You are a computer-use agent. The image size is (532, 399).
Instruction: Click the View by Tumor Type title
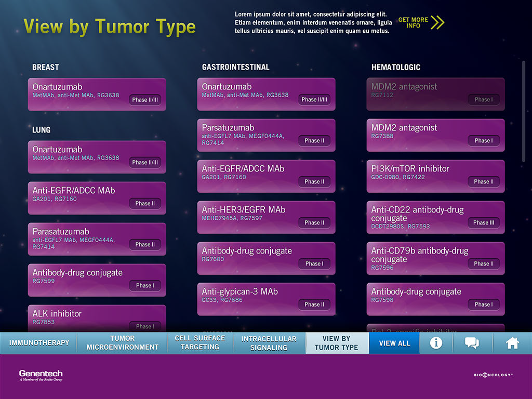[x=110, y=26]
